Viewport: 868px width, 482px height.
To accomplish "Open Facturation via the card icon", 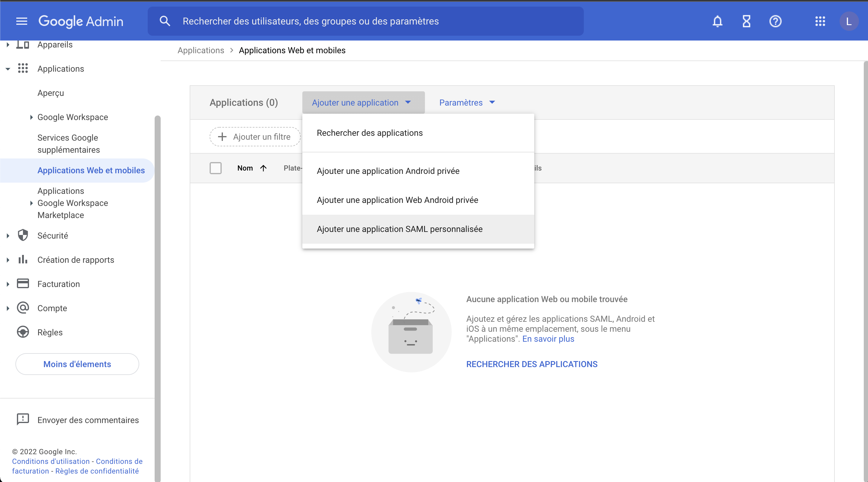I will pos(22,284).
